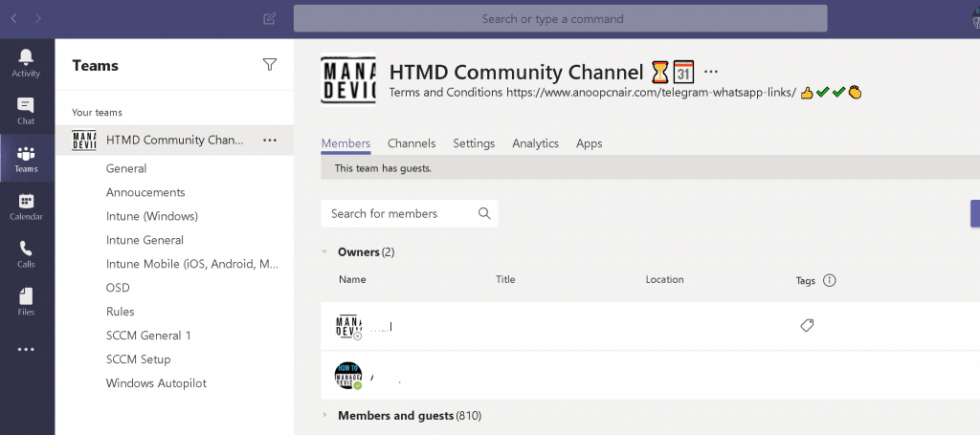The image size is (980, 435).
Task: Click the Tags column header
Action: [x=806, y=281]
